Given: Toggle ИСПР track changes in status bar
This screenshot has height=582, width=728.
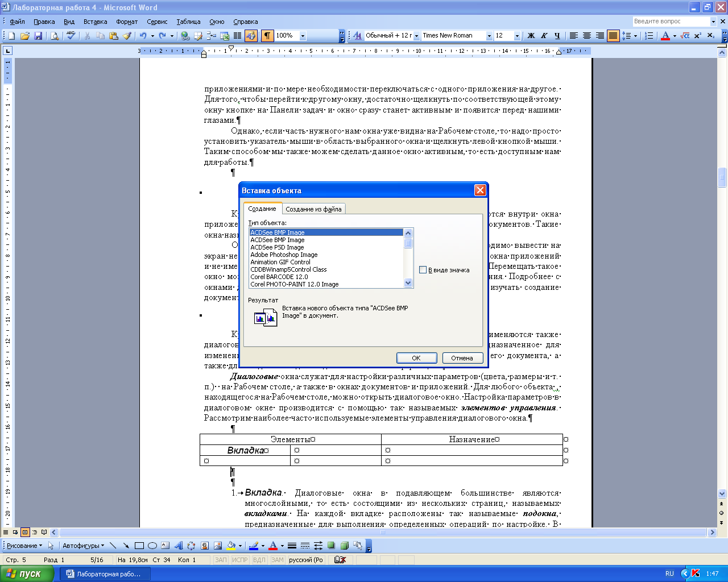Looking at the screenshot, I should 240,560.
